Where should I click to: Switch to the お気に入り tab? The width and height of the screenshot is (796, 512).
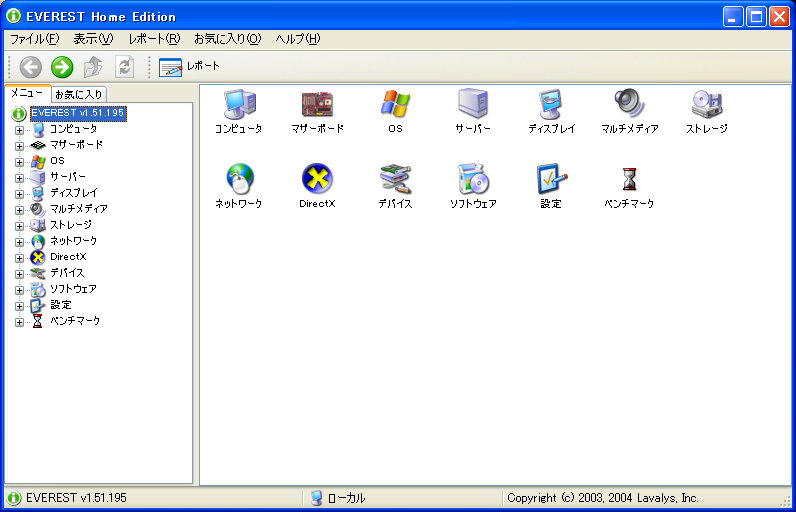[x=78, y=94]
